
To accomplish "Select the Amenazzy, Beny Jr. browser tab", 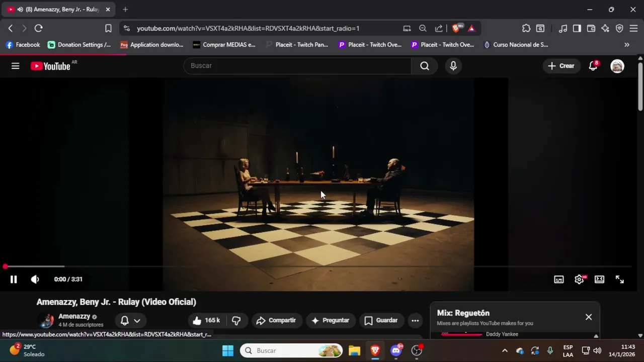I will click(58, 10).
